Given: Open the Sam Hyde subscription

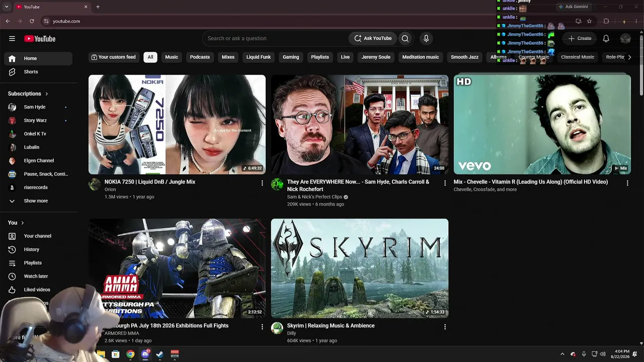Looking at the screenshot, I should click(x=38, y=107).
